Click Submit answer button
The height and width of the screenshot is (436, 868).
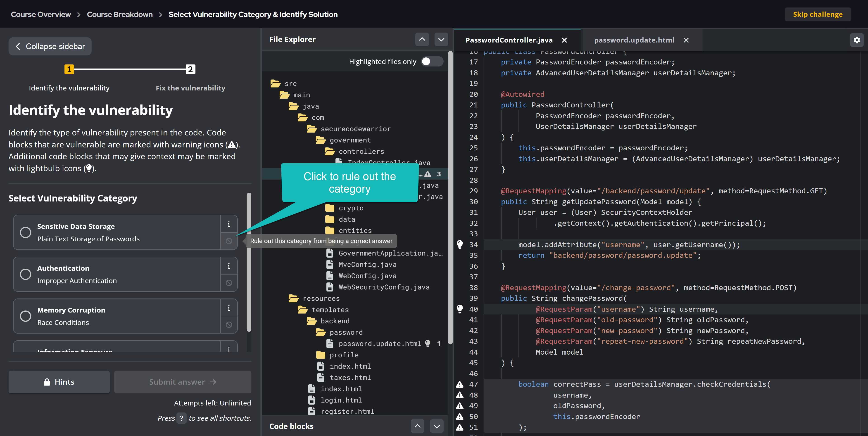tap(183, 382)
